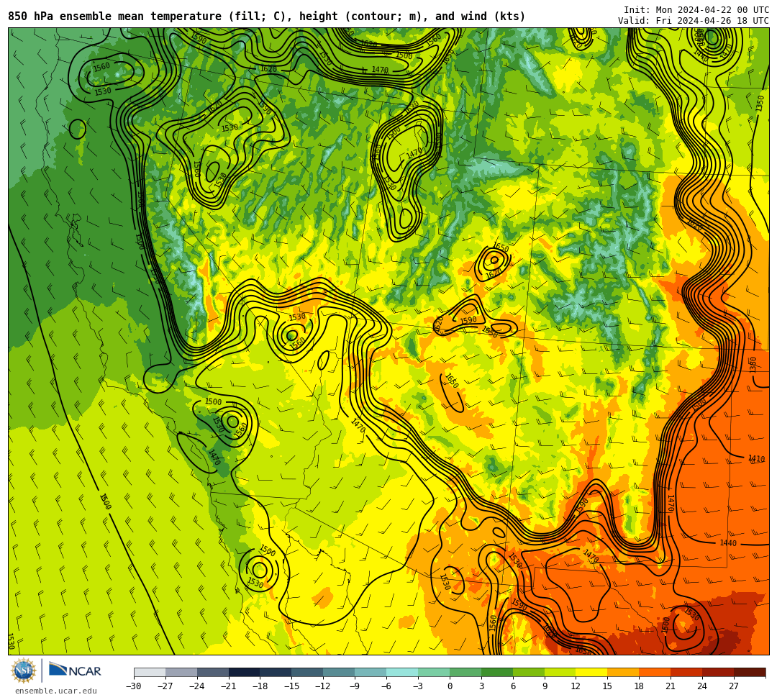Image resolution: width=777 pixels, height=700 pixels.
Task: Pick the yellow 12 to 15 colorbar segment
Action: (591, 672)
